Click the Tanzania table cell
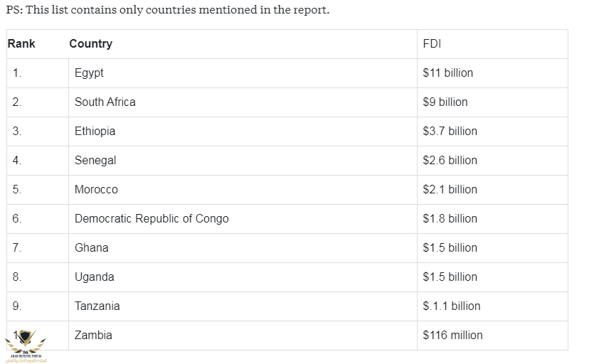This screenshot has height=364, width=594. (x=97, y=306)
